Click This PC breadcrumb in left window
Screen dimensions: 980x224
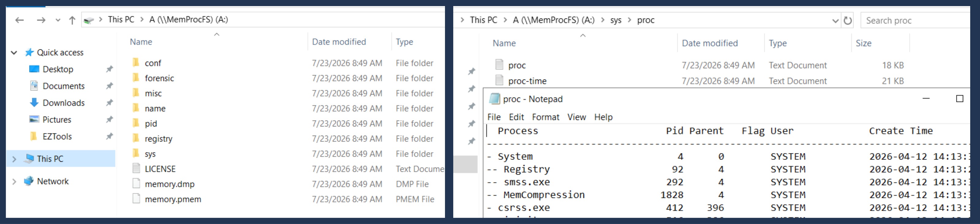click(x=121, y=19)
